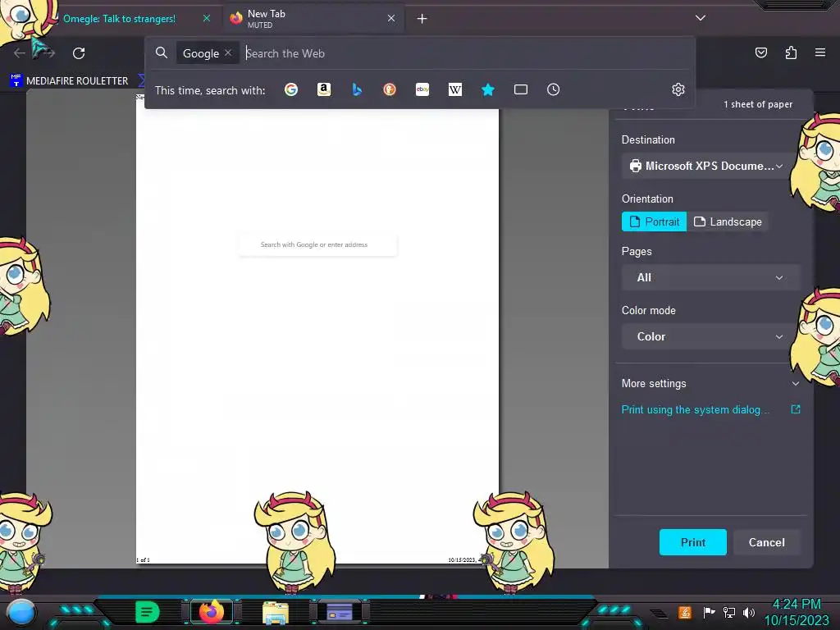Viewport: 840px width, 630px height.
Task: Expand More settings section
Action: click(711, 384)
